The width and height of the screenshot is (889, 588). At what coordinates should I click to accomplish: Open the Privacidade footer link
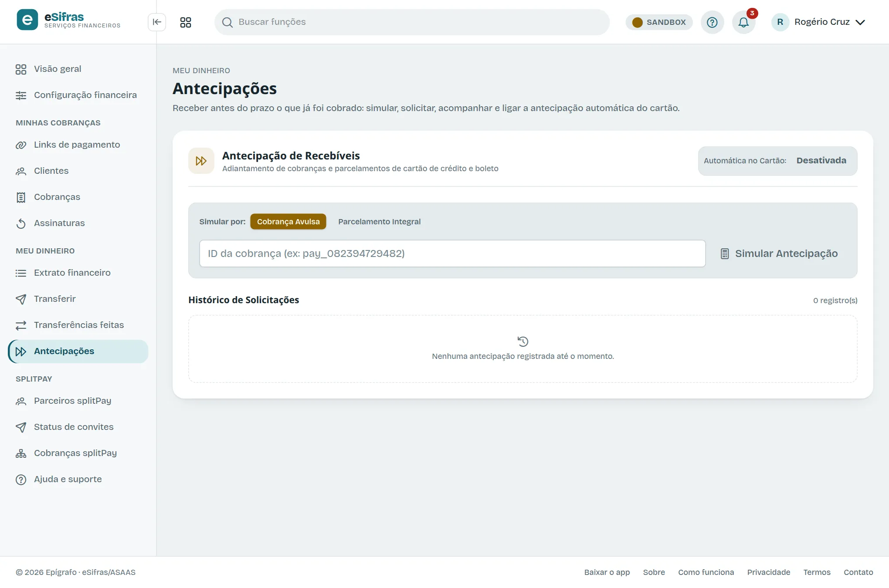pos(769,572)
